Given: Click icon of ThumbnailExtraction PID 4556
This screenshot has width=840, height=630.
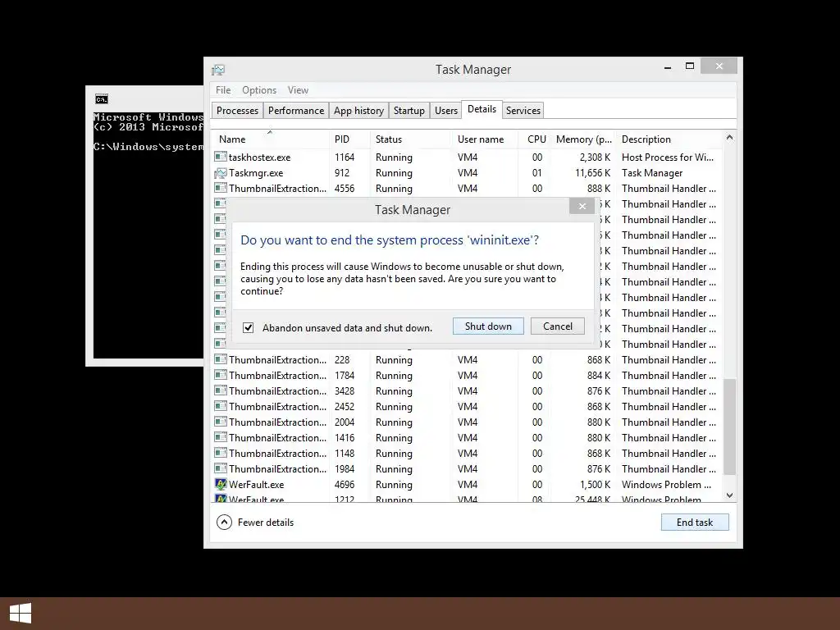Looking at the screenshot, I should [220, 188].
